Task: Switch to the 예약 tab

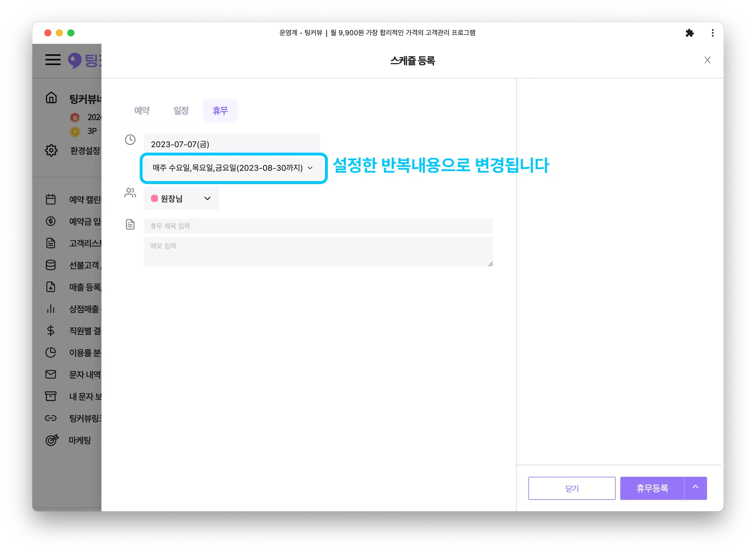Action: pyautogui.click(x=142, y=111)
